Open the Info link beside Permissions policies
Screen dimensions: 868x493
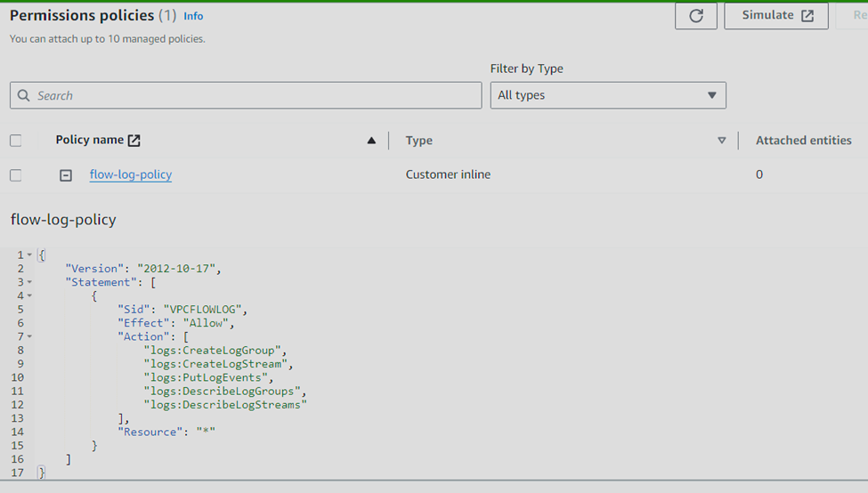pyautogui.click(x=193, y=17)
